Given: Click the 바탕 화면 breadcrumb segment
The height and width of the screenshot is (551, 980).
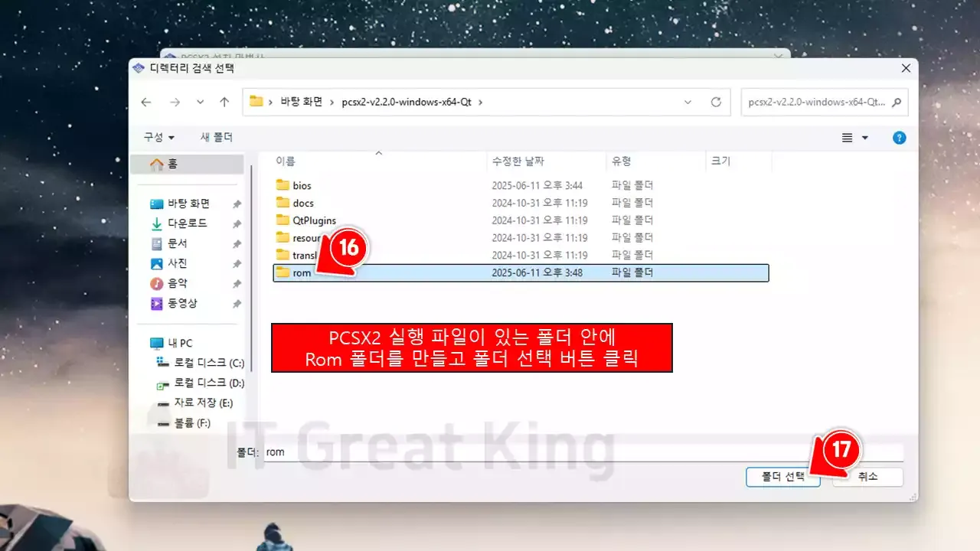Looking at the screenshot, I should (x=302, y=102).
